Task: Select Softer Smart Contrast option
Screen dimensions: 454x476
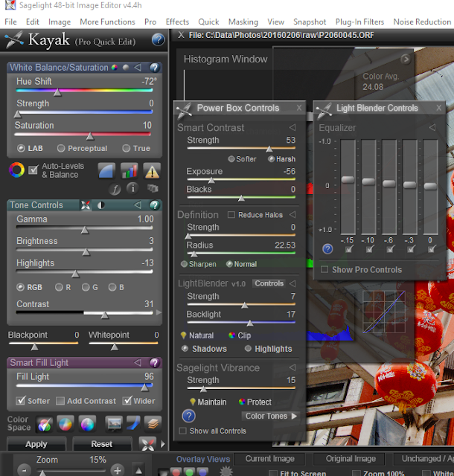Action: pos(231,158)
